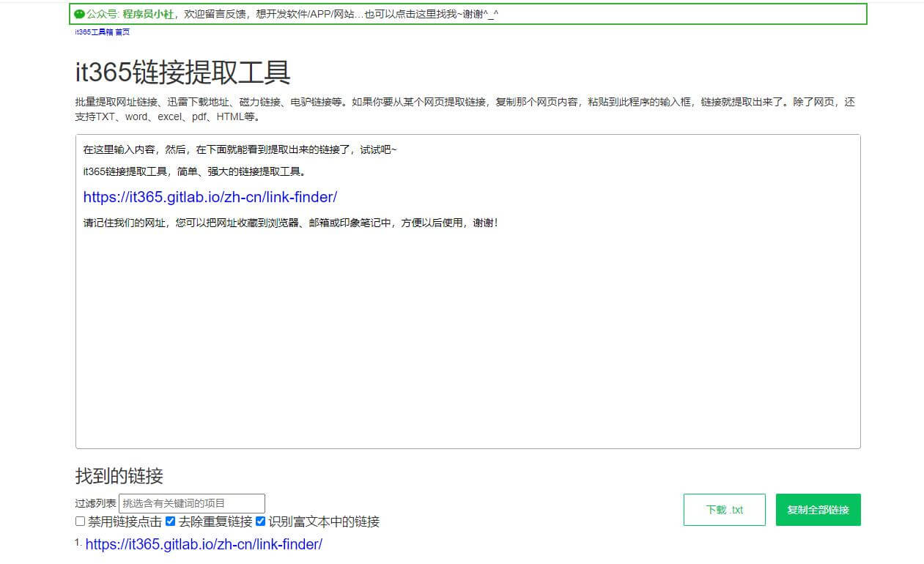
Task: Focus the 挑选含有关键词的项目 filter field
Action: pos(191,503)
